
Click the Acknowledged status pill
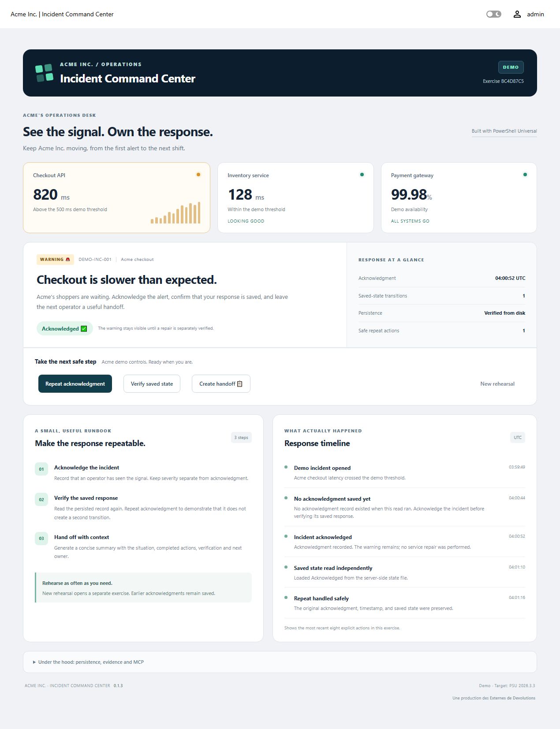[x=64, y=328]
